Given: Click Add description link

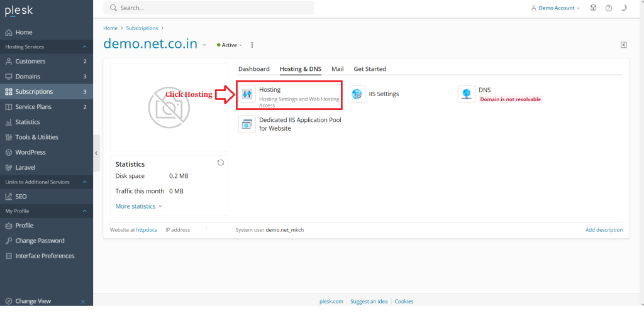Looking at the screenshot, I should [x=604, y=230].
